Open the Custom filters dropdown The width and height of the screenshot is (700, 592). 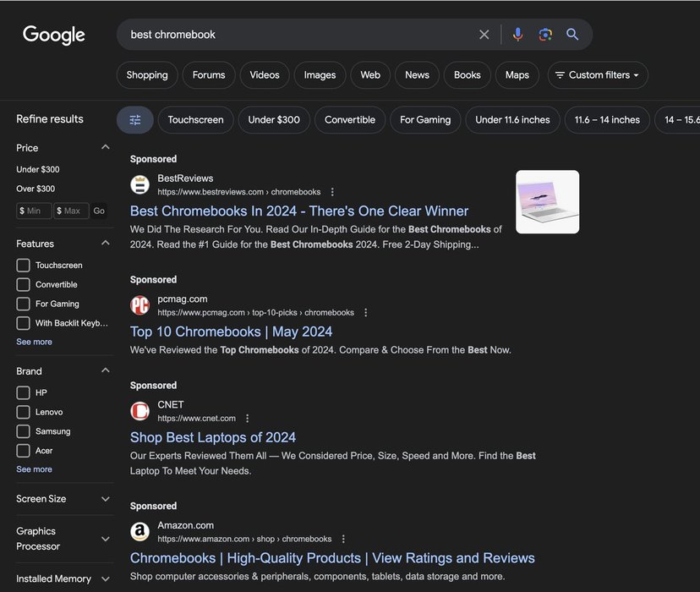click(x=598, y=75)
